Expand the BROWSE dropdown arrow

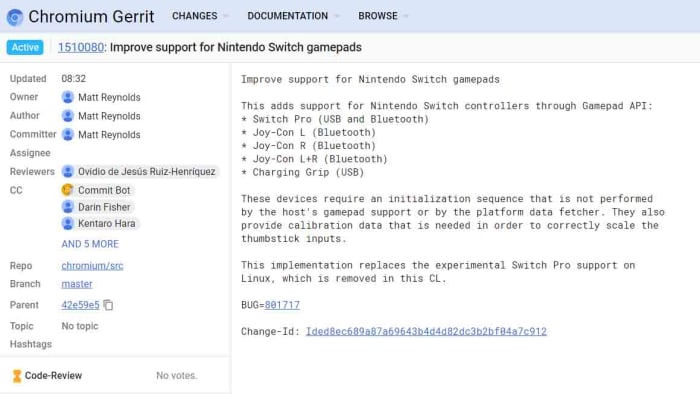pyautogui.click(x=405, y=16)
